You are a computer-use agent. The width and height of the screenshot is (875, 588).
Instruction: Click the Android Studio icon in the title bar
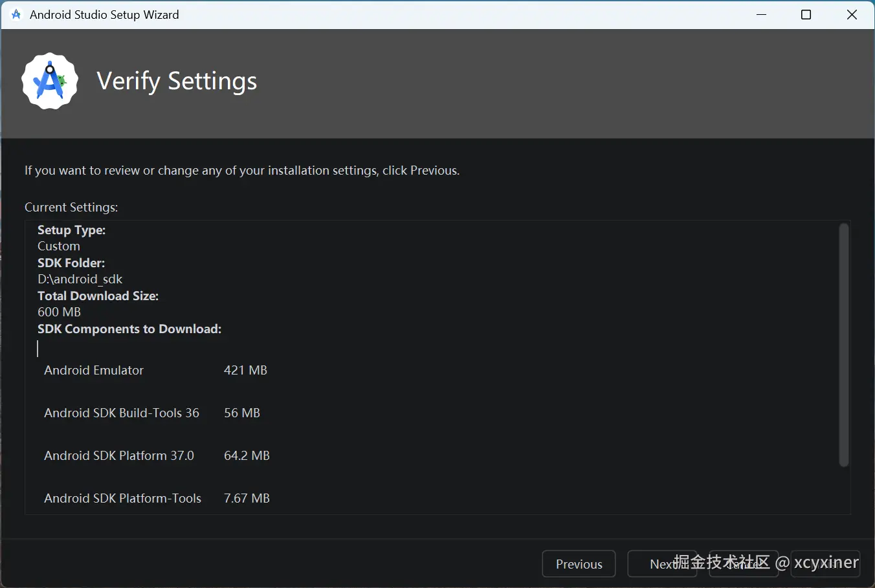[16, 14]
